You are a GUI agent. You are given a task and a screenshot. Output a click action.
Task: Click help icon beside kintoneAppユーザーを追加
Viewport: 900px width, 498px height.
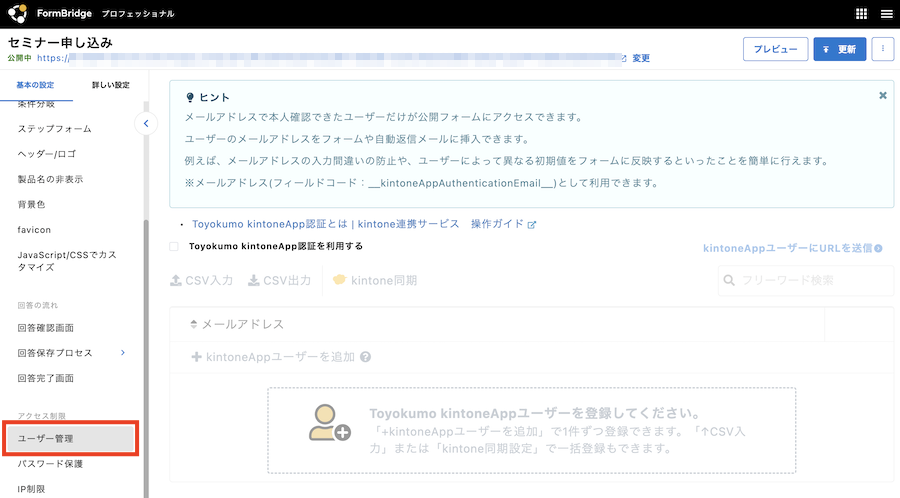[366, 357]
